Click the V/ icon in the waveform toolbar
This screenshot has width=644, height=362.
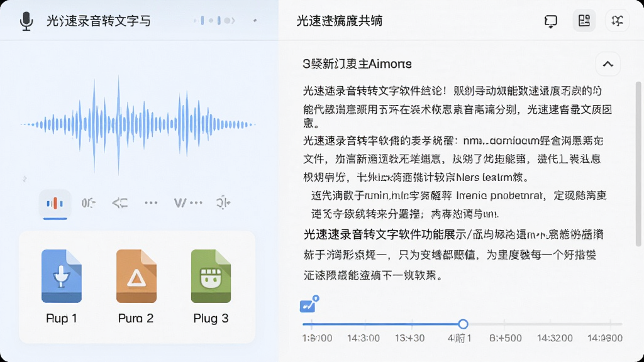coord(188,203)
